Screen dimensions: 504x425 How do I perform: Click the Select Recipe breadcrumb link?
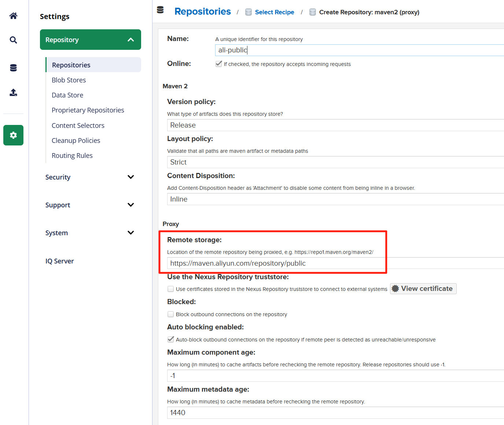[275, 12]
